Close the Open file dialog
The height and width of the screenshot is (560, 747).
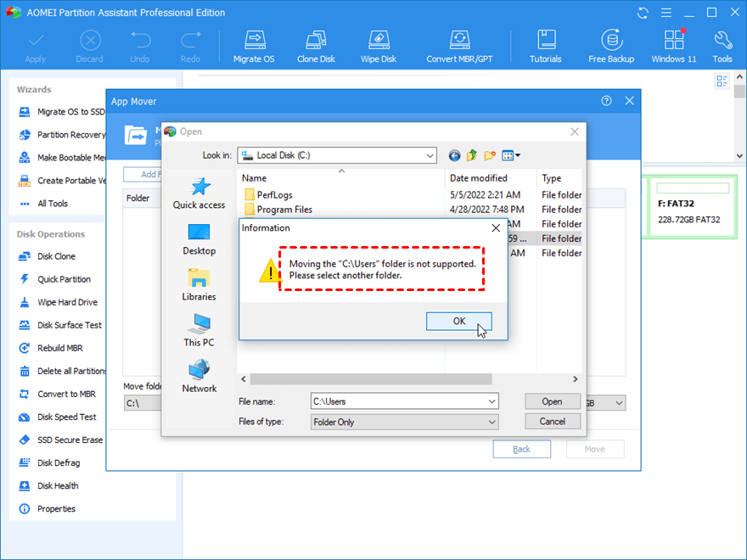click(x=575, y=132)
